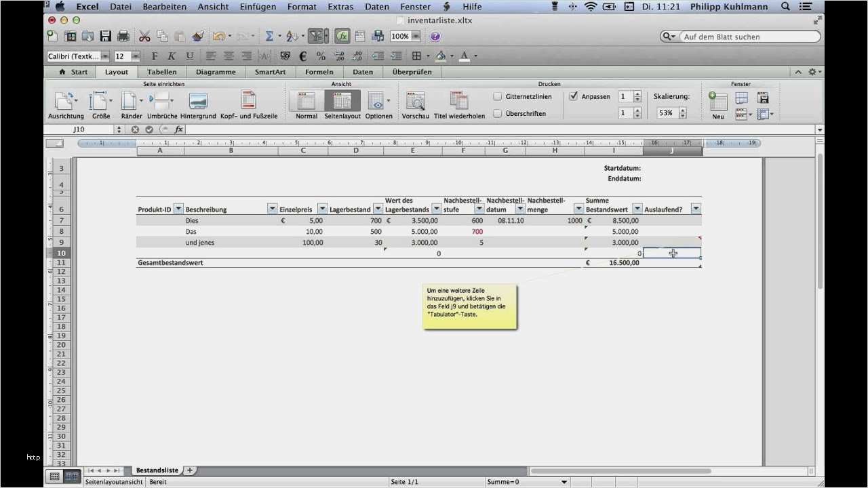Apply Euro currency format icon
Screen dimensions: 868x488
click(303, 56)
